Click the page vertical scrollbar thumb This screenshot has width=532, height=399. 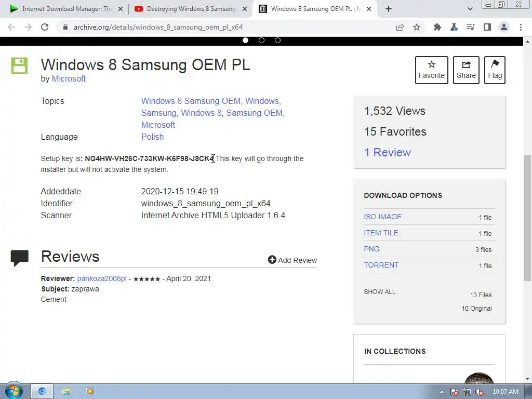point(527,217)
